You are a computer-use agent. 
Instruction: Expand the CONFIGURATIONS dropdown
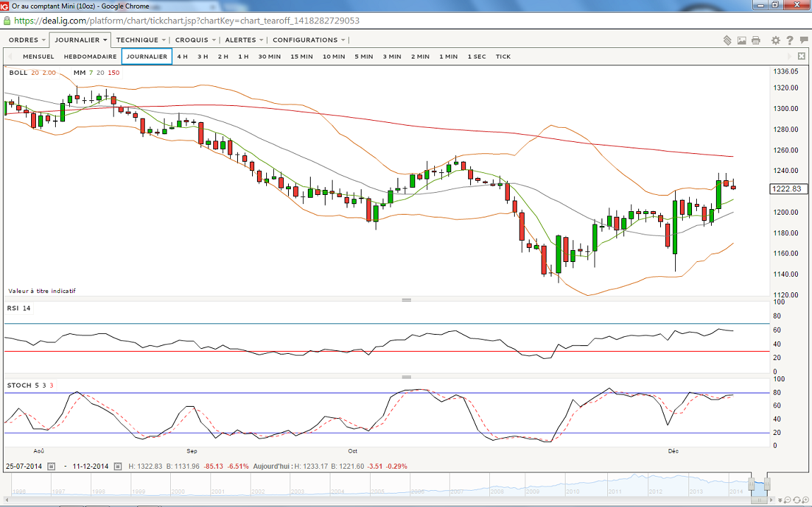coord(309,40)
